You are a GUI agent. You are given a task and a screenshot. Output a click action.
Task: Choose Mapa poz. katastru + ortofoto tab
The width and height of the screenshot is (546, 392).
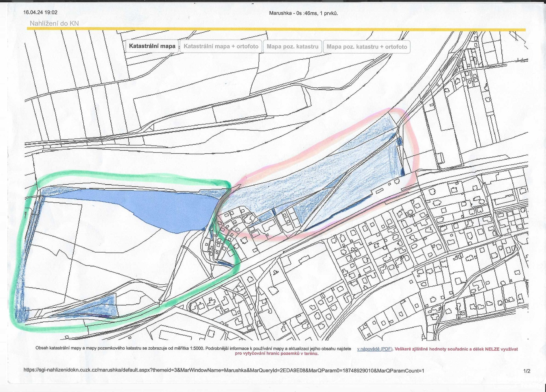(x=367, y=47)
